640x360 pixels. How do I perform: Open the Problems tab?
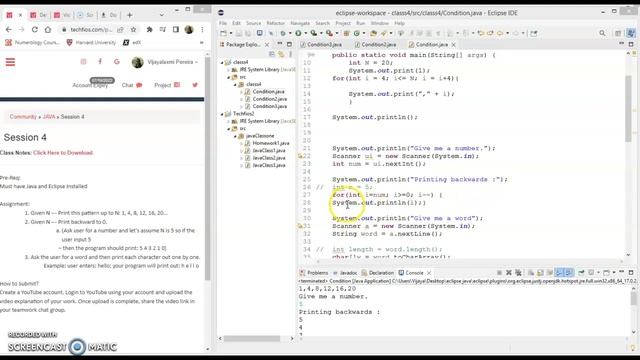click(313, 273)
